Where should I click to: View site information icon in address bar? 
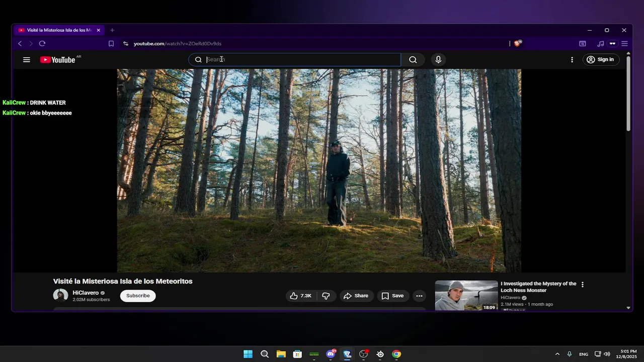tap(125, 44)
